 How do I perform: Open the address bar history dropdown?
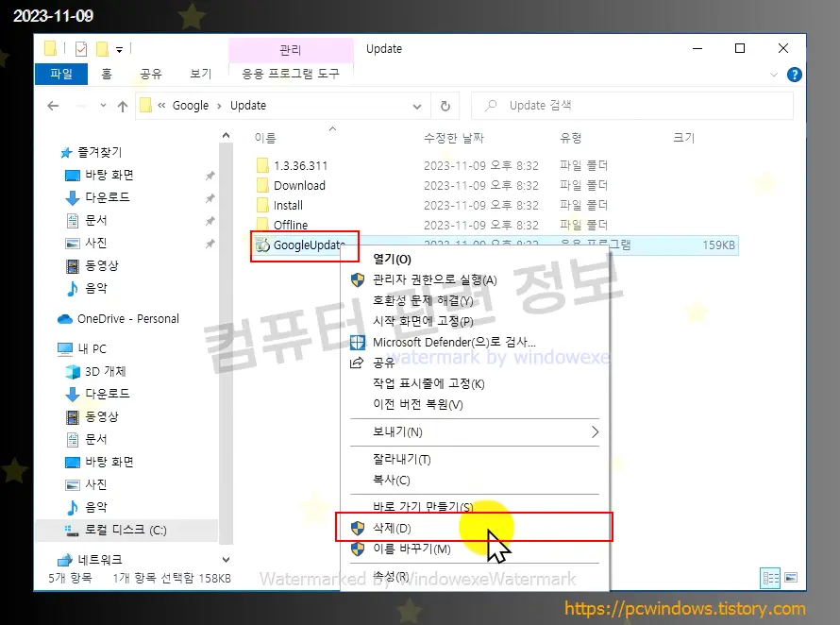pos(417,106)
